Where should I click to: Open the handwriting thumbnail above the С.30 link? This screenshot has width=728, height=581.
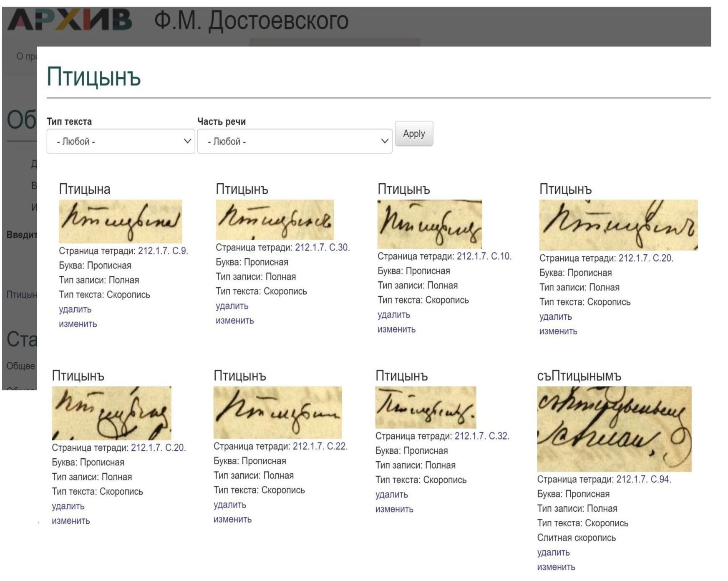click(275, 220)
